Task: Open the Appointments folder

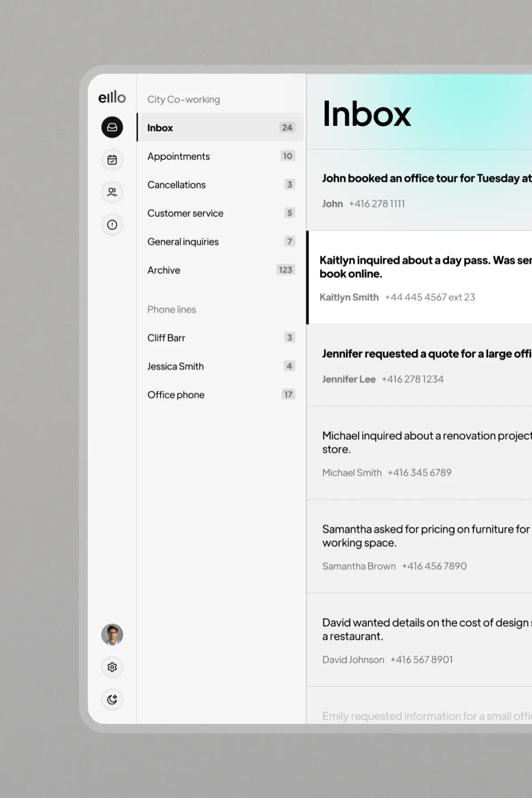Action: point(220,156)
